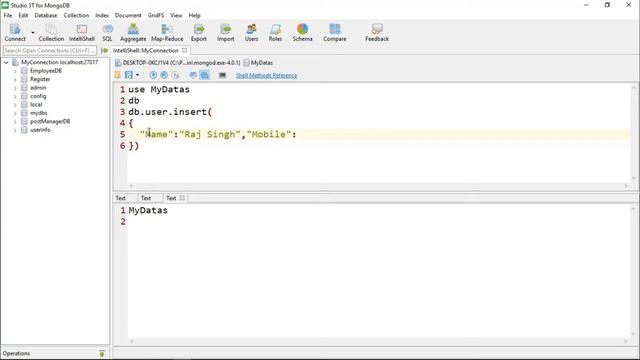Select the IntelliShell: MyConnection tab
The image size is (640, 360).
coord(146,51)
